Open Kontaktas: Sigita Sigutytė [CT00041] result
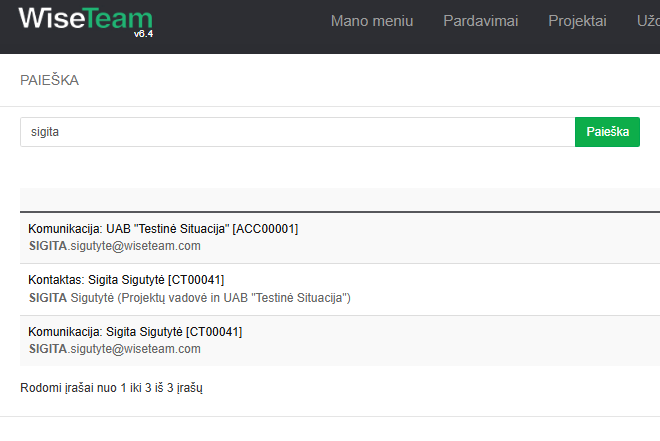 pyautogui.click(x=126, y=280)
